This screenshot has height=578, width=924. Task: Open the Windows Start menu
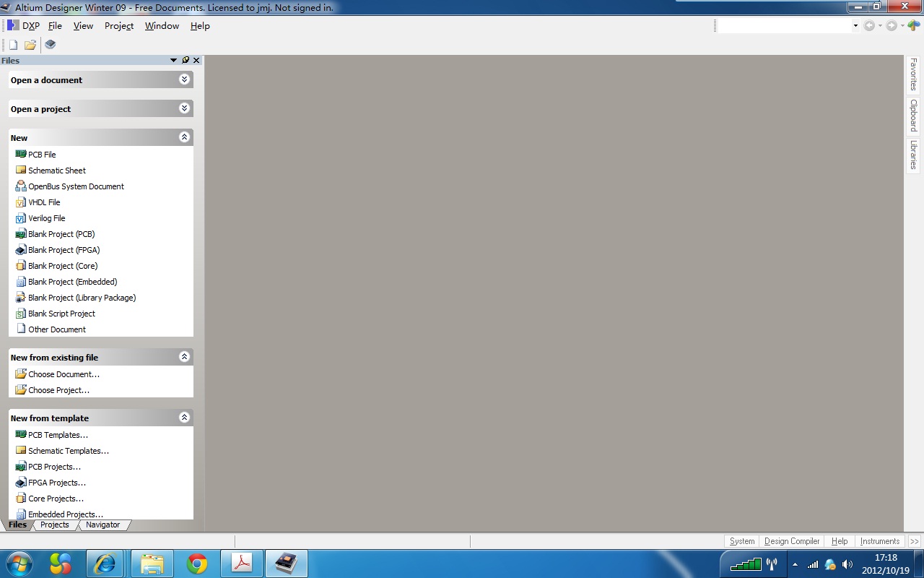coord(19,564)
